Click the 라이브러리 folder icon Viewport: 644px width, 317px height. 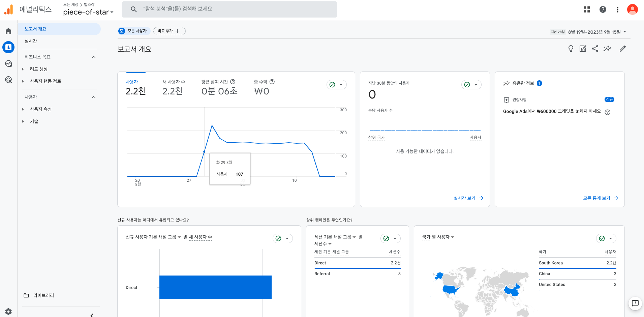[26, 295]
